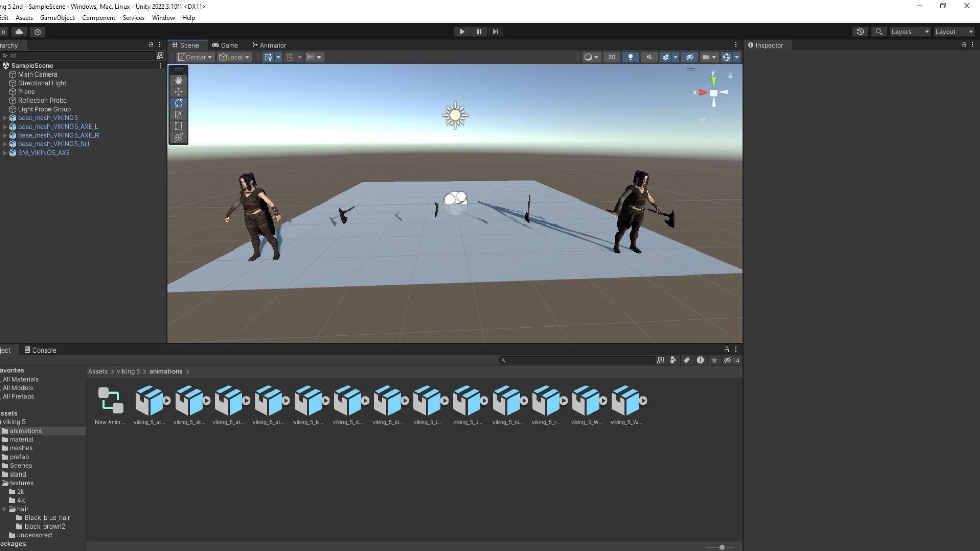Expand base_mesh_VIKING5_full in Hierarchy

click(5, 144)
